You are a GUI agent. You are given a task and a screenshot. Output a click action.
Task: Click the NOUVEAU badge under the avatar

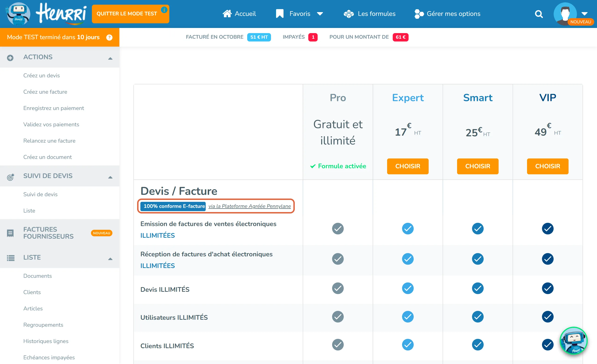tap(580, 22)
